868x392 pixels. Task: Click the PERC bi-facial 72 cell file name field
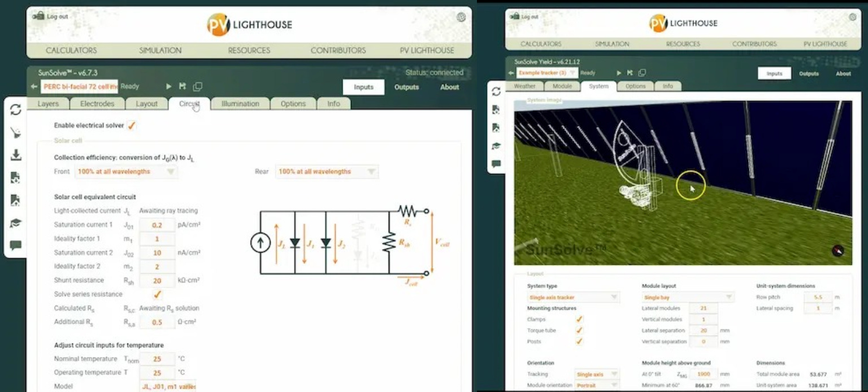(79, 86)
